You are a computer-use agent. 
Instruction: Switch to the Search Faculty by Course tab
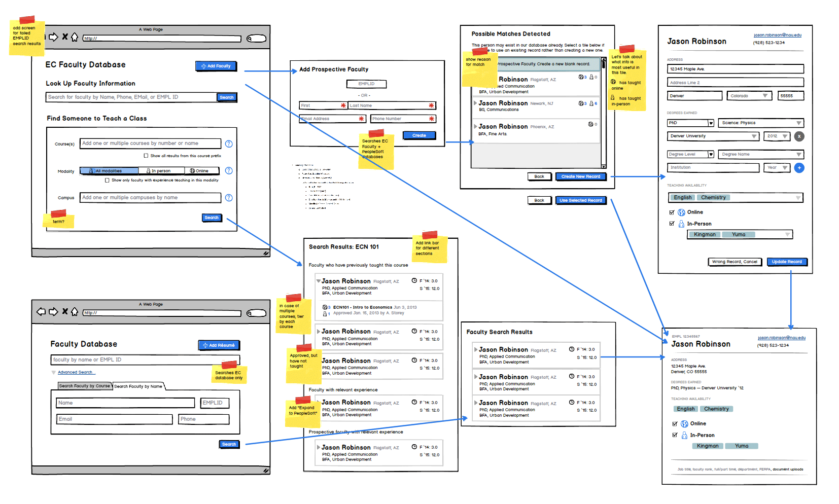84,386
